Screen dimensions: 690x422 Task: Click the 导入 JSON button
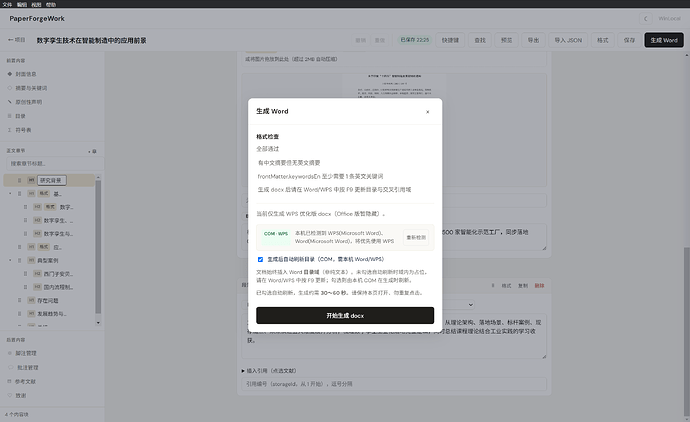pyautogui.click(x=568, y=40)
